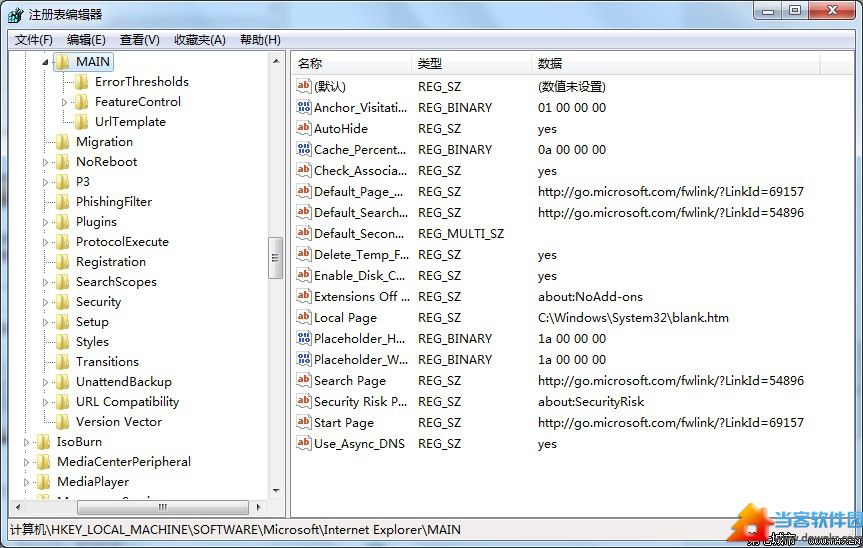Click the tree pane scroll down arrow
The height and width of the screenshot is (548, 863).
click(276, 490)
